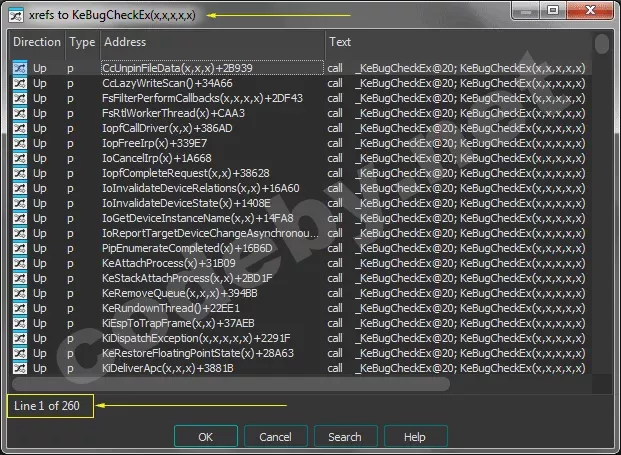Select address KeRemoveQueue(x,x,x)+394BB

[179, 293]
